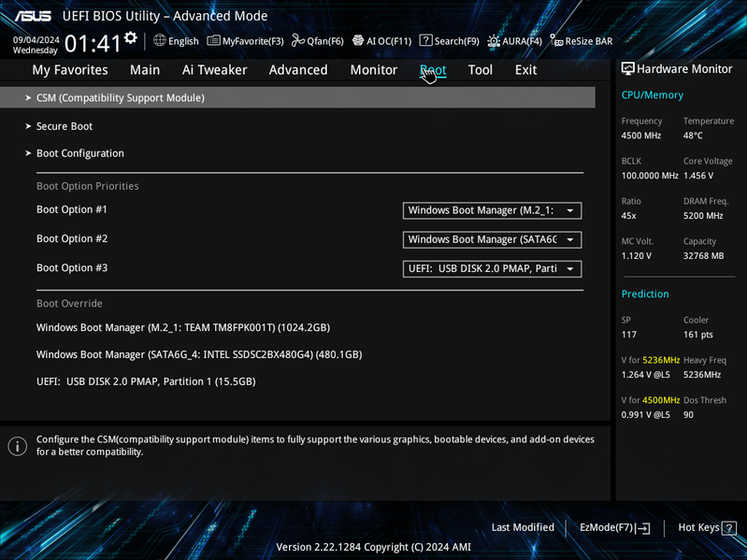Open the Boot Option #1 dropdown
Image resolution: width=747 pixels, height=560 pixels.
tap(492, 210)
